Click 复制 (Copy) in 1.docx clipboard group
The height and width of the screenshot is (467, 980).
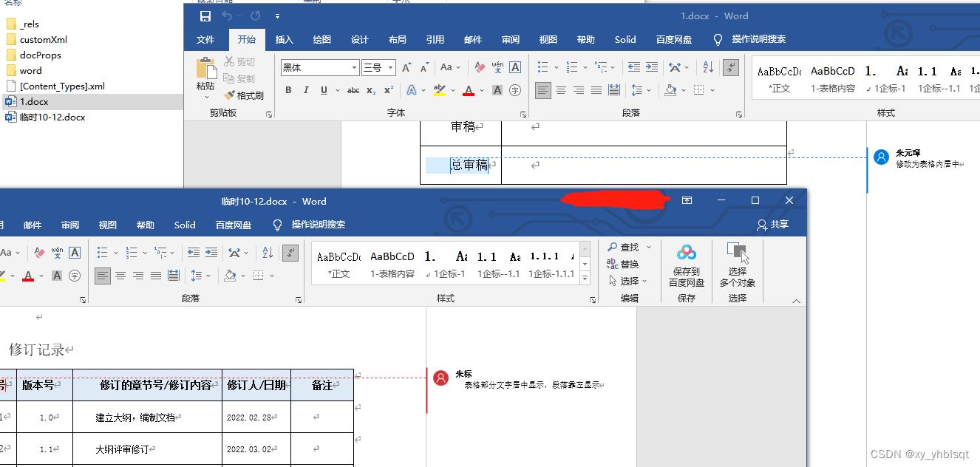pyautogui.click(x=239, y=78)
